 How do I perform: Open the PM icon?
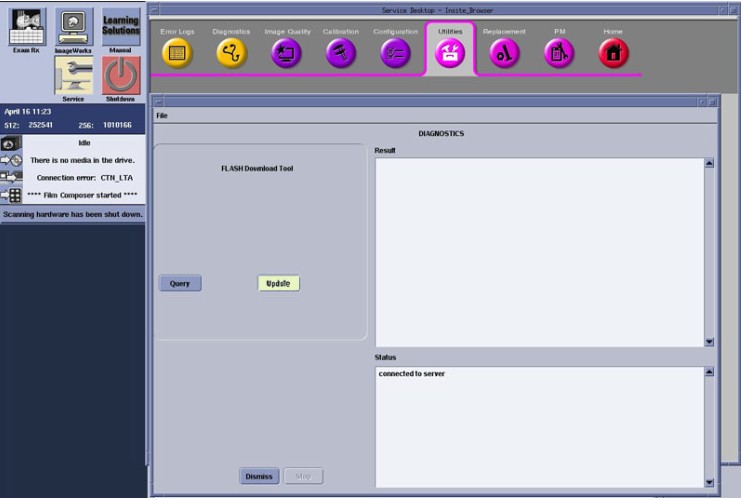(x=558, y=55)
